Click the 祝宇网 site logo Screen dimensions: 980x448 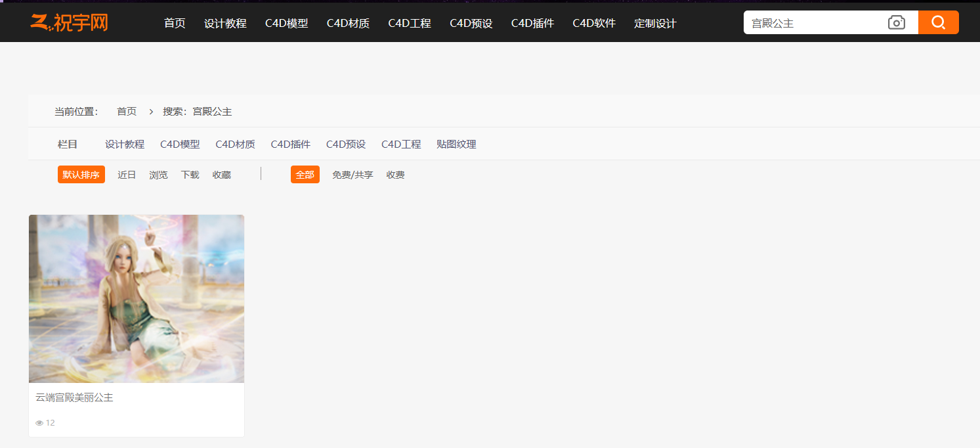69,23
